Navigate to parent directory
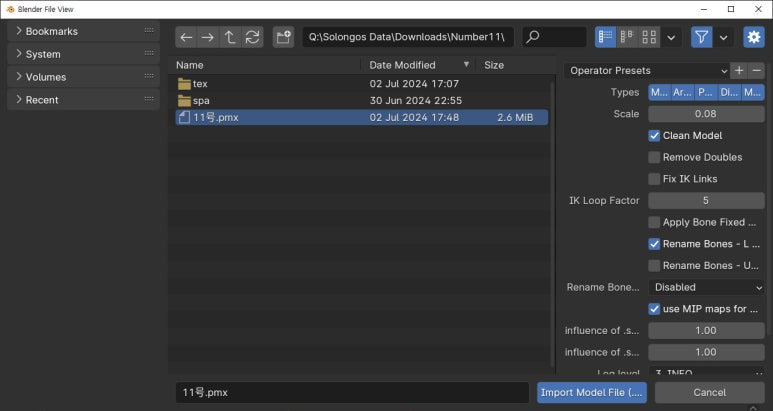 [230, 37]
